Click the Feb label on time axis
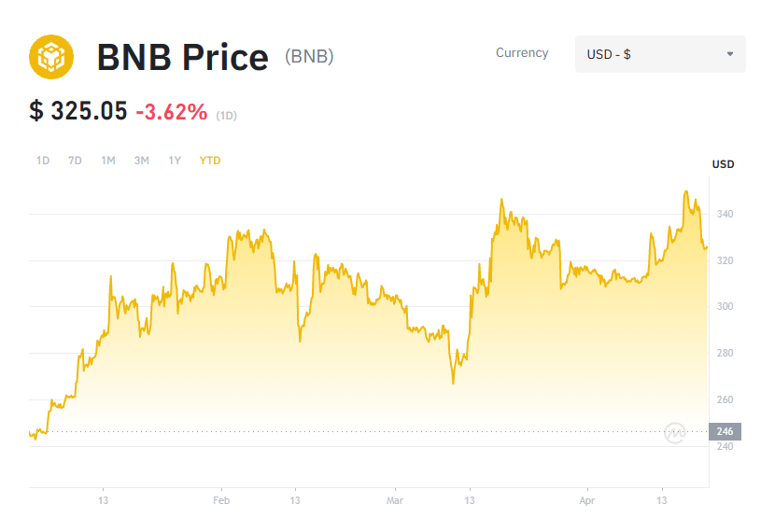The width and height of the screenshot is (775, 532). coord(221,500)
